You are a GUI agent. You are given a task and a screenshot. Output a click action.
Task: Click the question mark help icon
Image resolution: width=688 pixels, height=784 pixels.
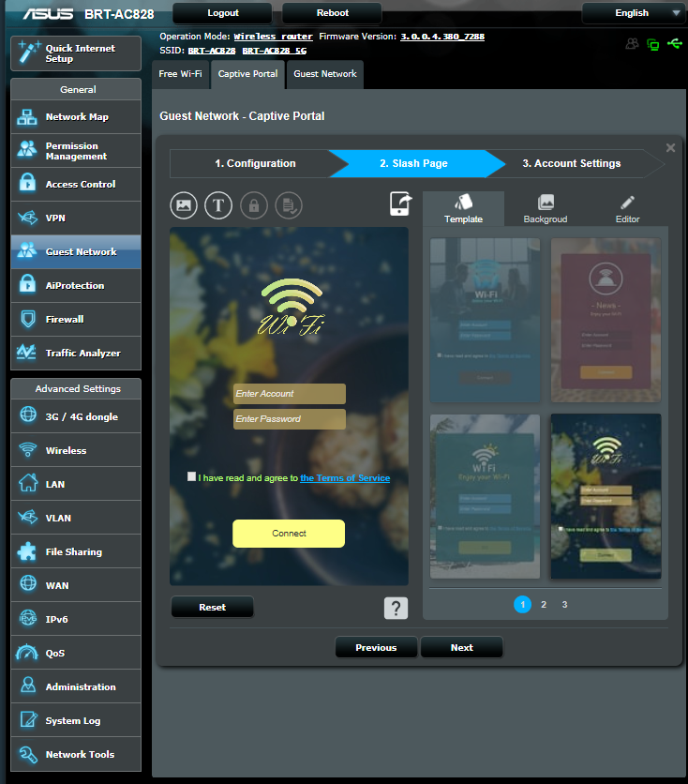tap(396, 608)
